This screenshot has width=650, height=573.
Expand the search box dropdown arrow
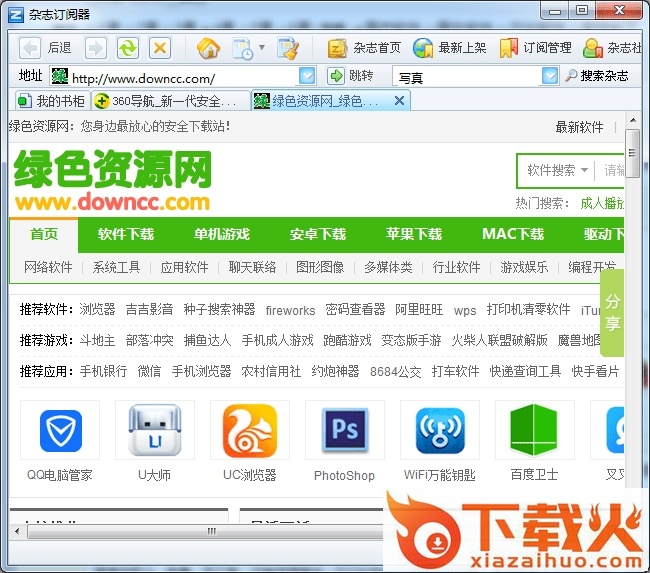point(550,76)
